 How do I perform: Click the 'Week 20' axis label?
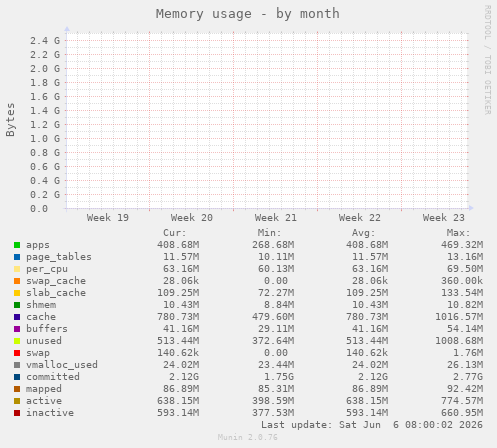[192, 218]
